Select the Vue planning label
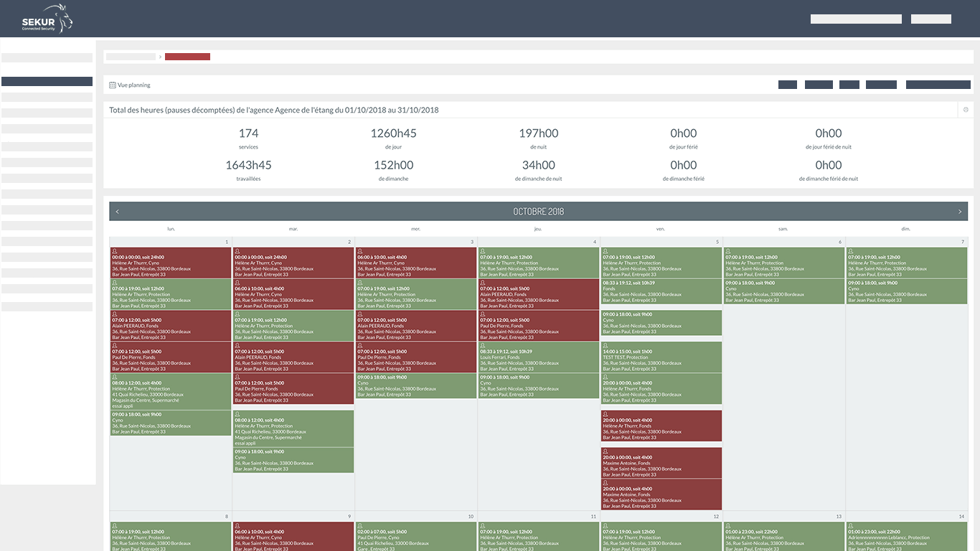The width and height of the screenshot is (980, 551). [134, 85]
